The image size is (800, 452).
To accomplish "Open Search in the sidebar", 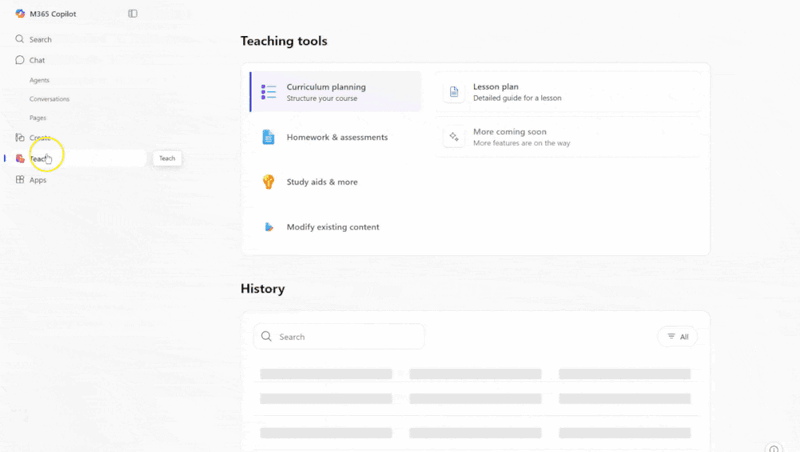I will [40, 39].
